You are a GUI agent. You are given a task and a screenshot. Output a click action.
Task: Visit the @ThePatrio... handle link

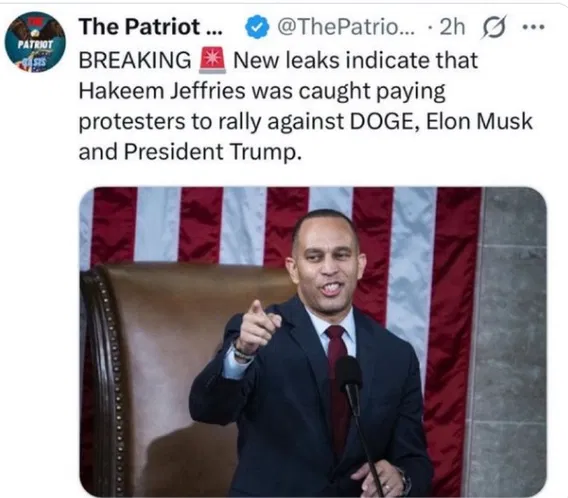point(347,27)
